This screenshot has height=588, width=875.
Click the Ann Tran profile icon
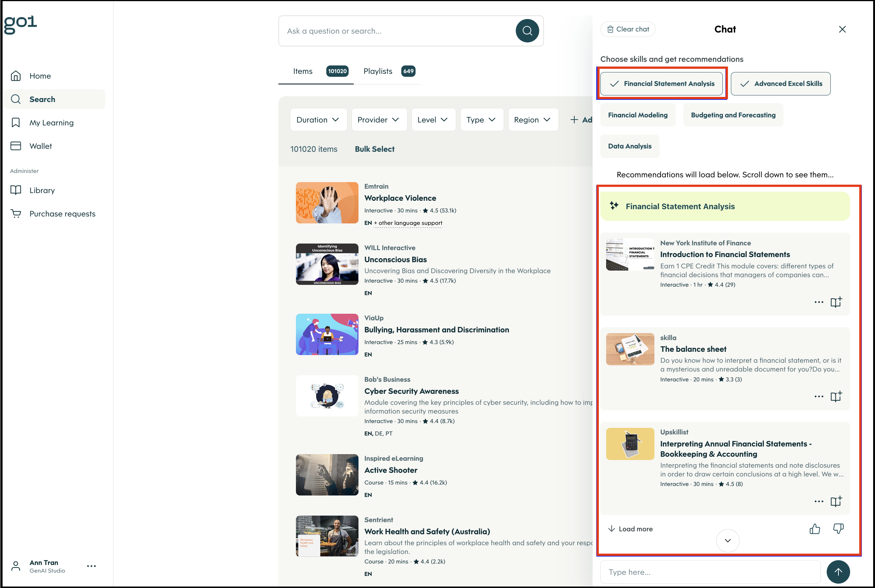16,566
